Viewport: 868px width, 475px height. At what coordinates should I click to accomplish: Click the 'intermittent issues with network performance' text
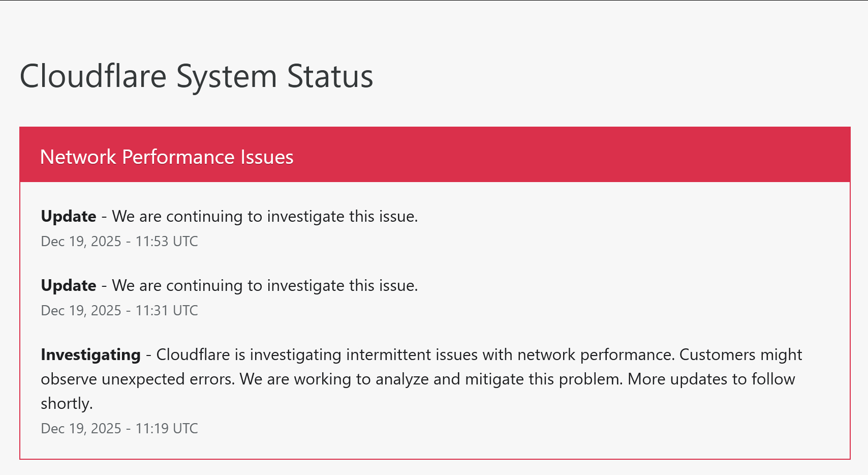pyautogui.click(x=510, y=354)
